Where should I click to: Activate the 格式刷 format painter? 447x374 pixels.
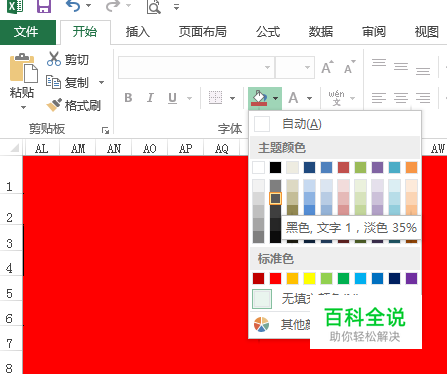click(74, 105)
